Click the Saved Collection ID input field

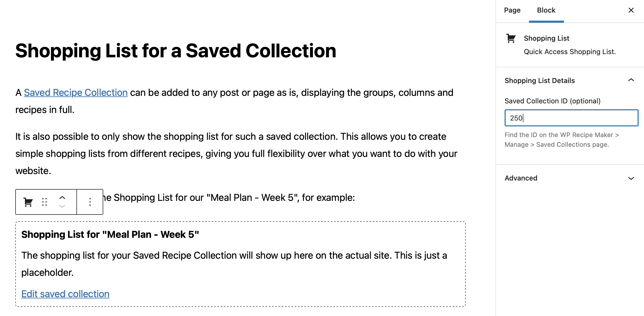pyautogui.click(x=571, y=118)
